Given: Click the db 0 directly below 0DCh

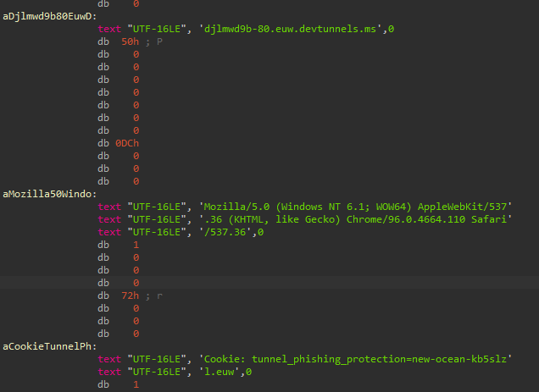Looking at the screenshot, I should point(119,156).
